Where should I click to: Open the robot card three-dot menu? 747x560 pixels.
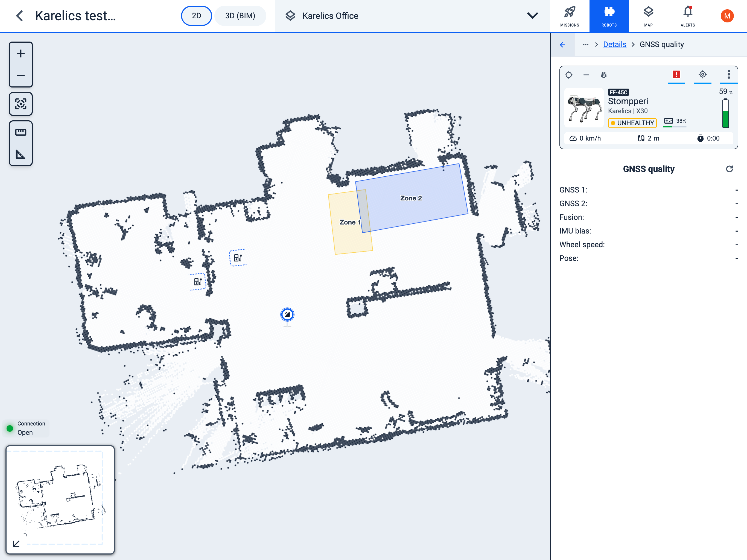click(x=728, y=75)
